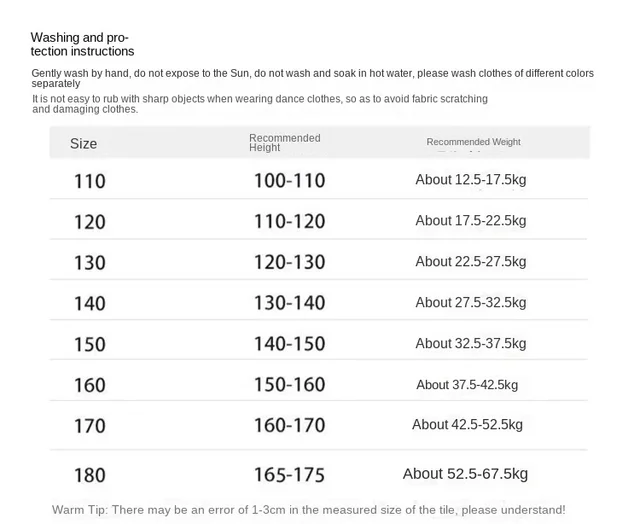Select size 120 in the chart
Image resolution: width=640 pixels, height=524 pixels.
point(89,222)
